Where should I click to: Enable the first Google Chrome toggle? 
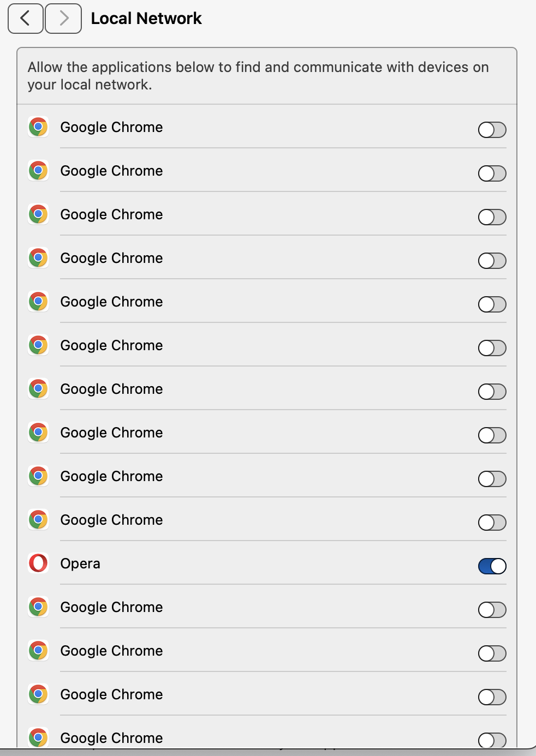coord(492,130)
